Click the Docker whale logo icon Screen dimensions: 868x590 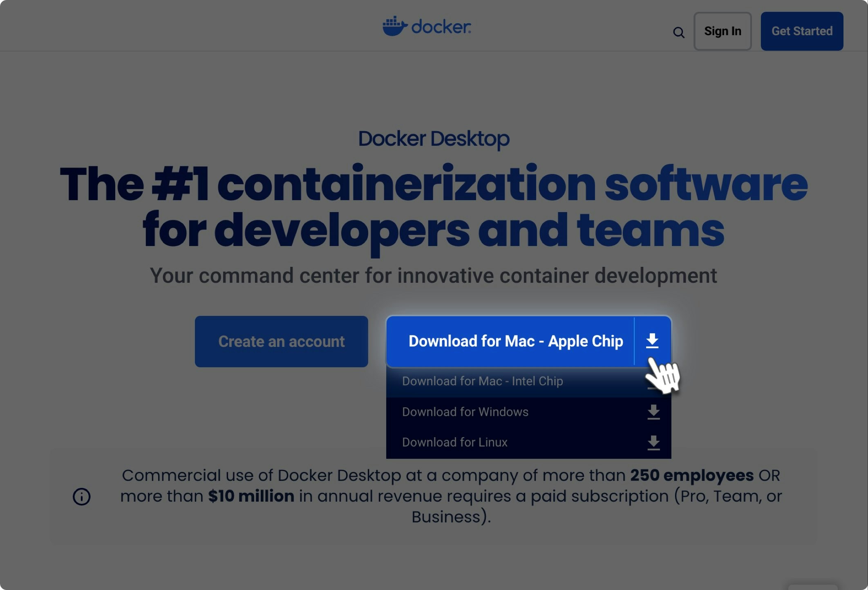coord(394,27)
